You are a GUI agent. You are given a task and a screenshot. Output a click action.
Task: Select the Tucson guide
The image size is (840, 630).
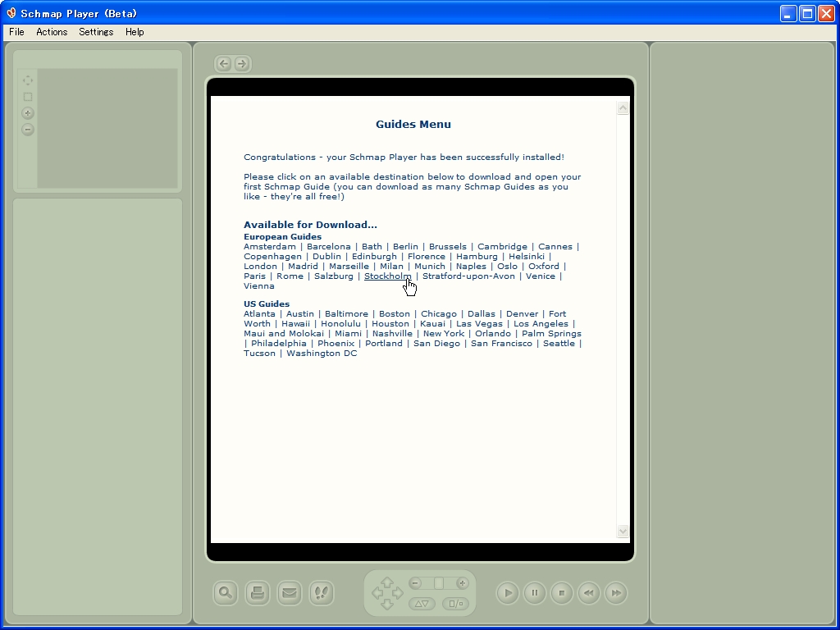pyautogui.click(x=259, y=354)
